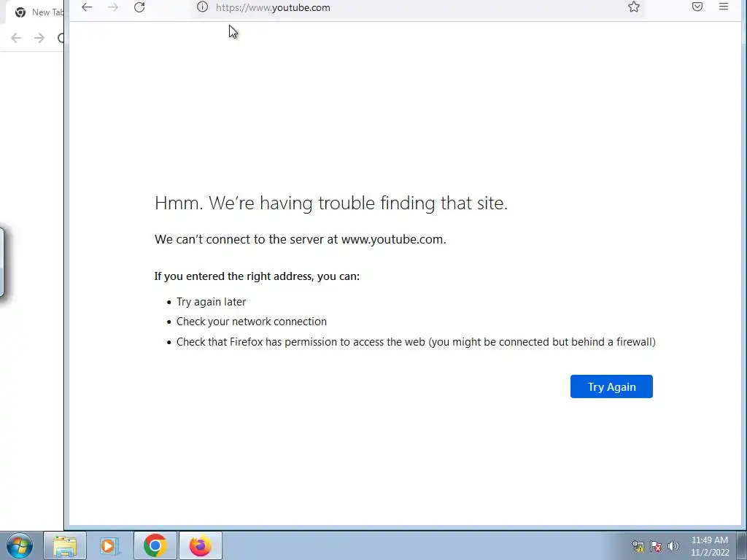Click back arrow in Chrome window
The image size is (747, 560).
tap(16, 38)
